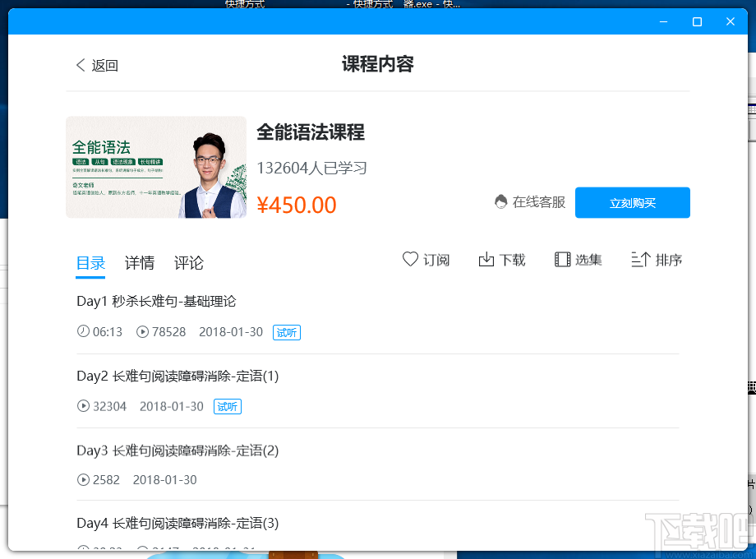The width and height of the screenshot is (756, 559).
Task: Switch to the 详情 tab
Action: (139, 263)
